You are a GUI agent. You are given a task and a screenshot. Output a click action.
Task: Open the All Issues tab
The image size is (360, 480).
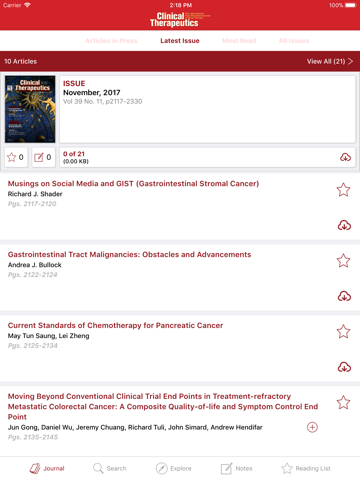(294, 41)
